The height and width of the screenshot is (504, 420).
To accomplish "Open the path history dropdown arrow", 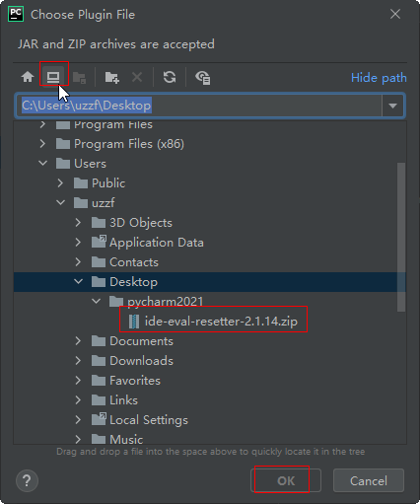I will click(392, 106).
